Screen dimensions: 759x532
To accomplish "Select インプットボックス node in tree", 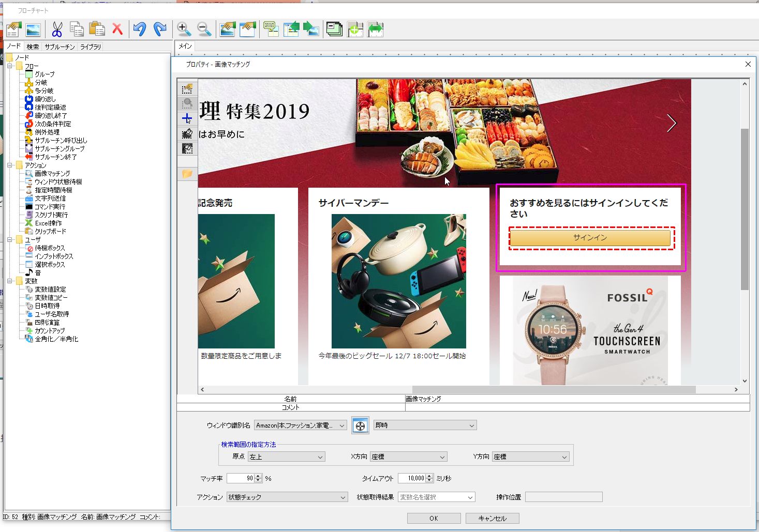I will point(54,256).
